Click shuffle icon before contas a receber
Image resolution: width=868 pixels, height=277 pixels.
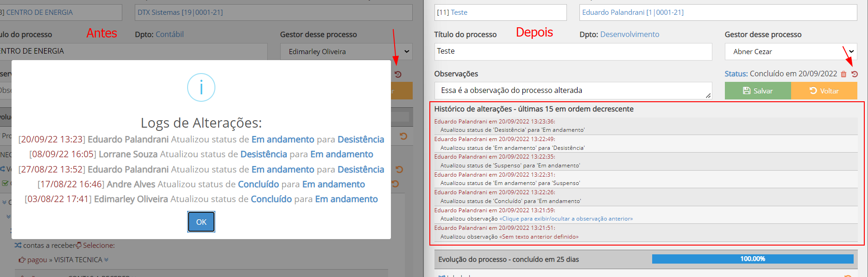(x=18, y=246)
